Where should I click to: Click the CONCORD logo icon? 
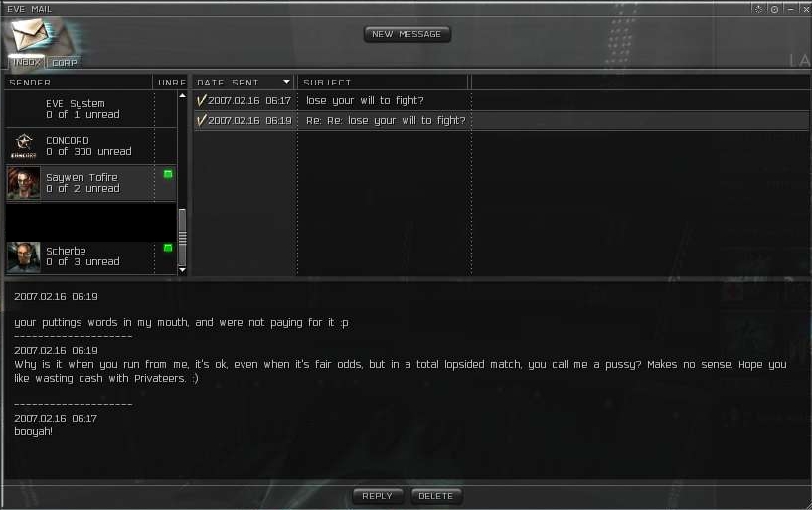click(23, 146)
